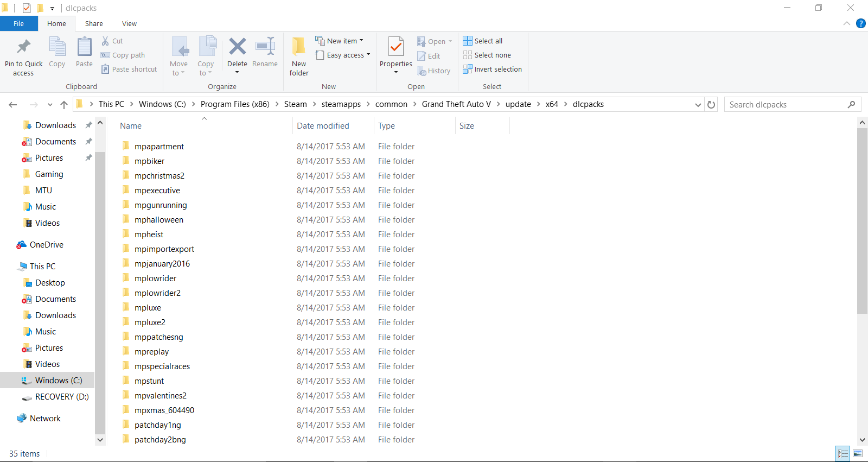868x462 pixels.
Task: Click the Copy icon in Clipboard group
Action: pos(57,47)
